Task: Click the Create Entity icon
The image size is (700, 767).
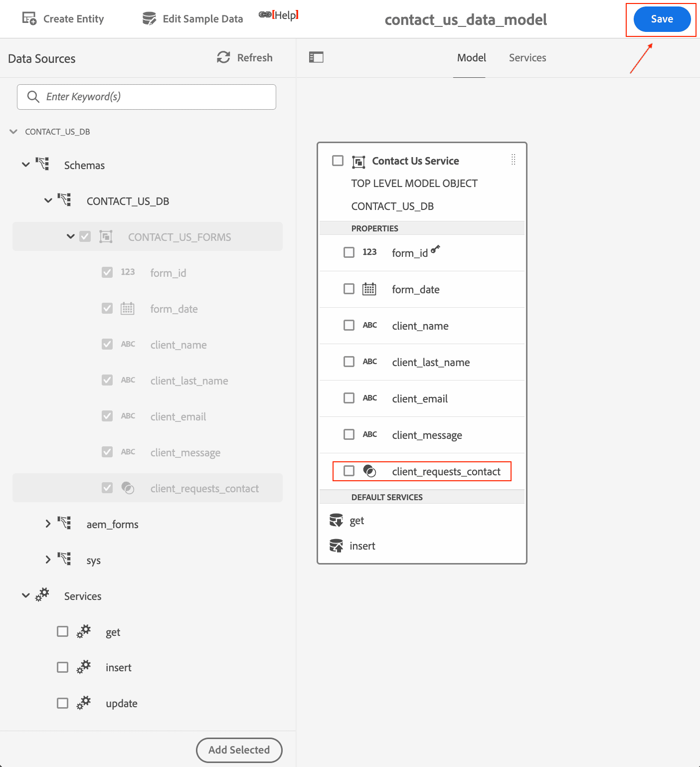Action: 29,18
